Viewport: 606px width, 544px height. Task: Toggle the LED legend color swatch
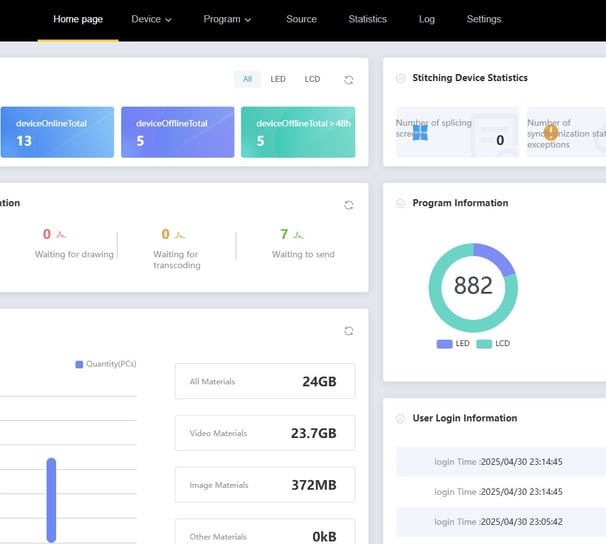(444, 344)
